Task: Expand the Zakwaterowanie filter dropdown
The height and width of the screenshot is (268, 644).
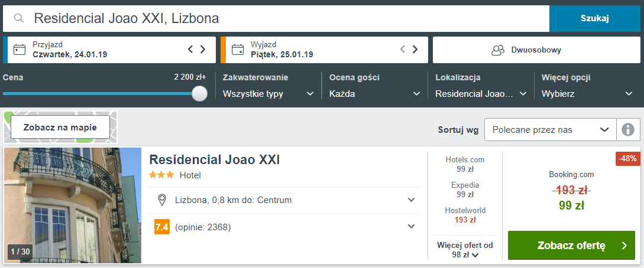Action: click(x=268, y=94)
